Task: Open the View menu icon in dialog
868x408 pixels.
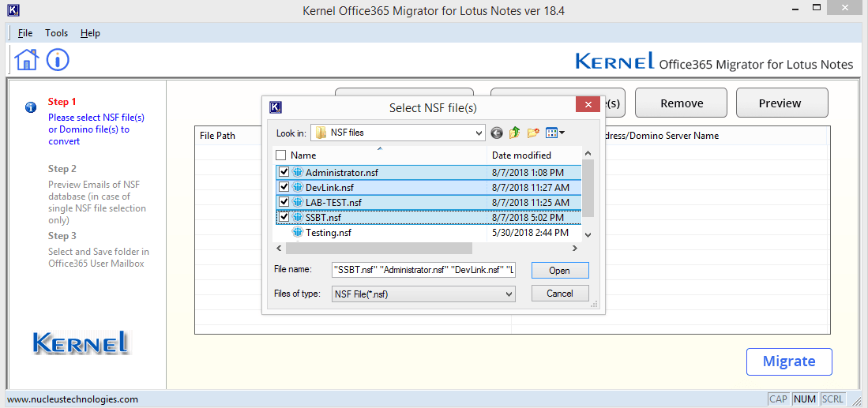Action: [x=554, y=133]
